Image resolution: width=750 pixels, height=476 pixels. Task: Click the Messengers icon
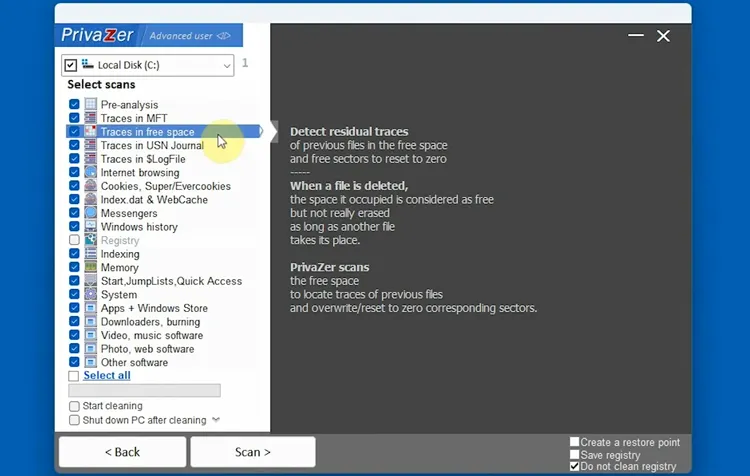(90, 213)
